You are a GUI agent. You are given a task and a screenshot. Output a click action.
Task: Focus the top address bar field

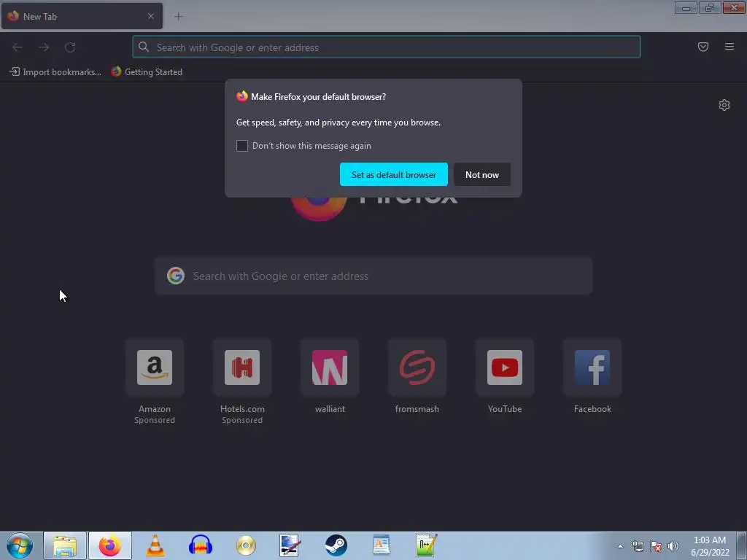coord(387,47)
